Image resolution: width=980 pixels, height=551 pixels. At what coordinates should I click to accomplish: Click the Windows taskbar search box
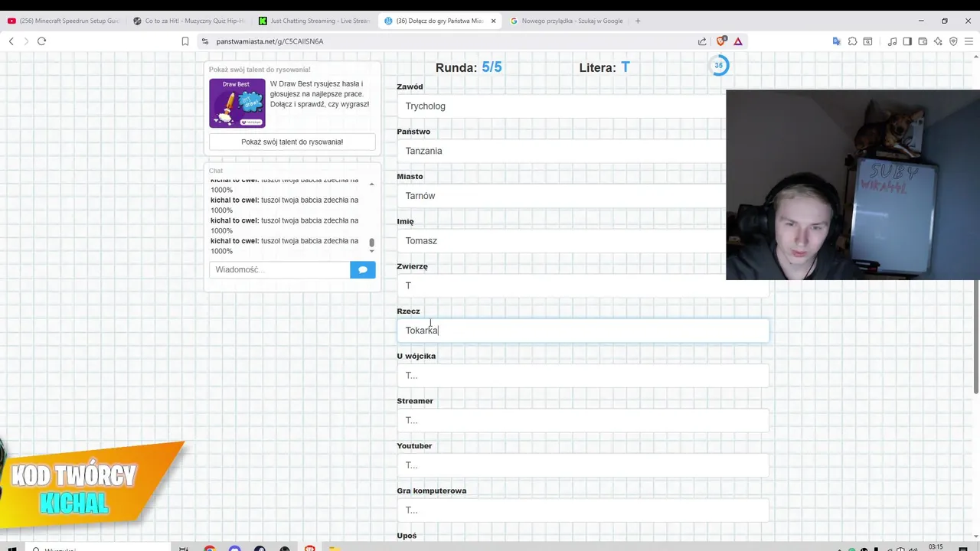pyautogui.click(x=98, y=548)
